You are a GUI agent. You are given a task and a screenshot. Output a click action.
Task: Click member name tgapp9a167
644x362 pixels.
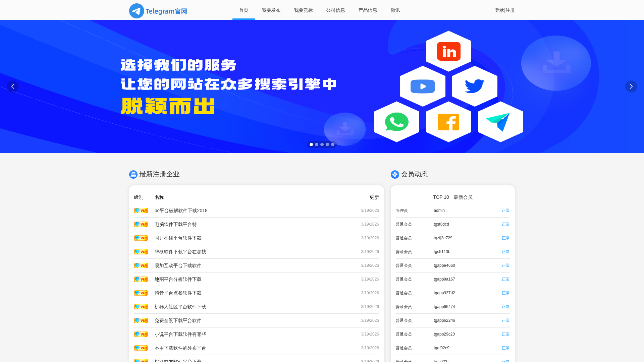[444, 279]
